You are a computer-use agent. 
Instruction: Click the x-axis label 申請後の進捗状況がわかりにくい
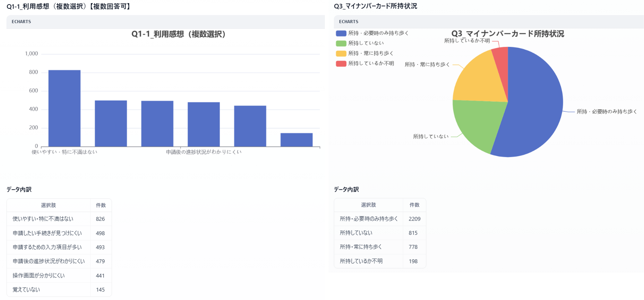[204, 152]
